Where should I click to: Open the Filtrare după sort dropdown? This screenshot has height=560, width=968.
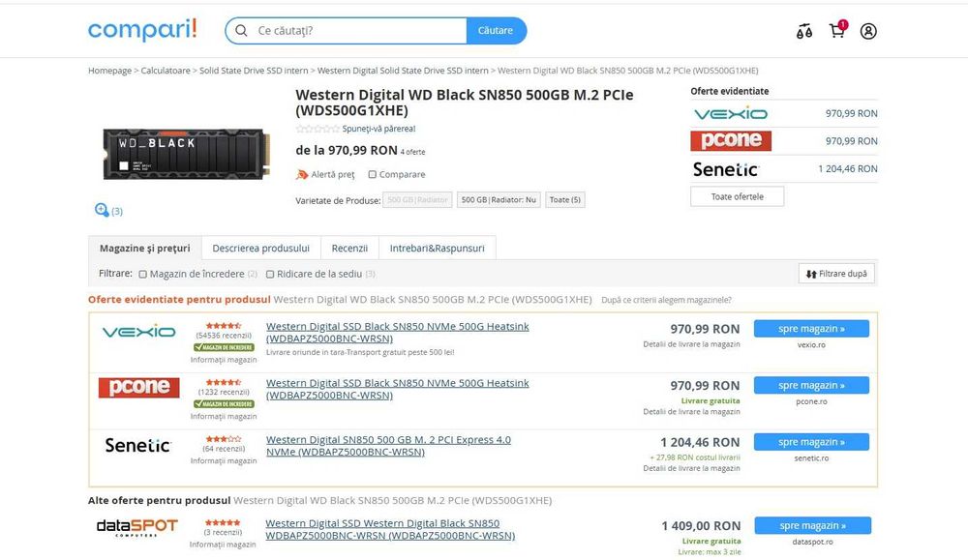pyautogui.click(x=836, y=273)
